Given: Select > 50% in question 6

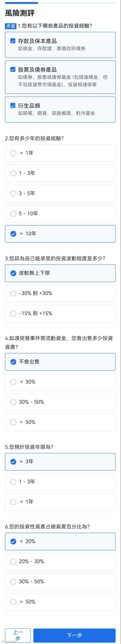Looking at the screenshot, I should 60,602.
